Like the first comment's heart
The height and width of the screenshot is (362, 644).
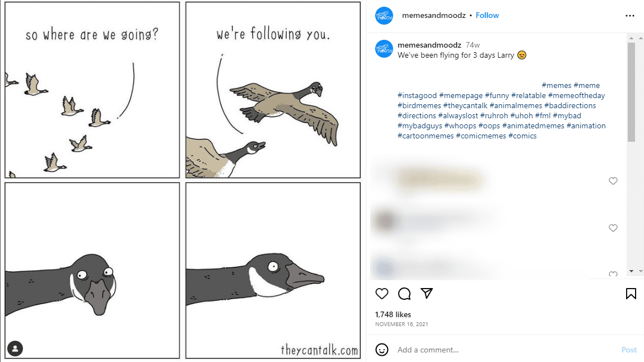[x=613, y=181]
